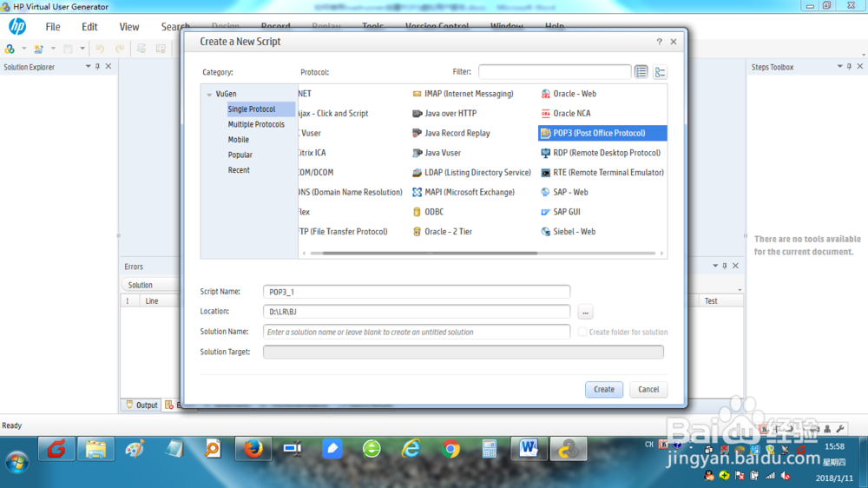868x488 pixels.
Task: Open Firefox from the taskbar
Action: 253,449
